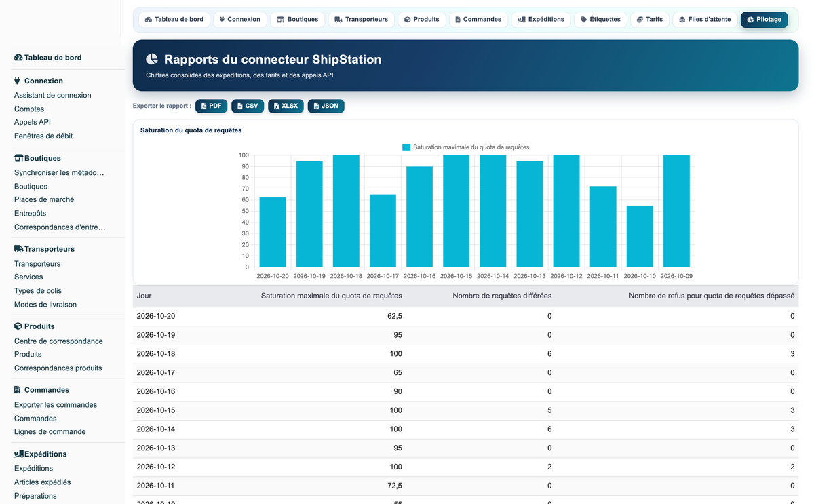Screen dimensions: 814x504
Task: Go to Fenêtres de débit in sidebar
Action: tap(43, 136)
